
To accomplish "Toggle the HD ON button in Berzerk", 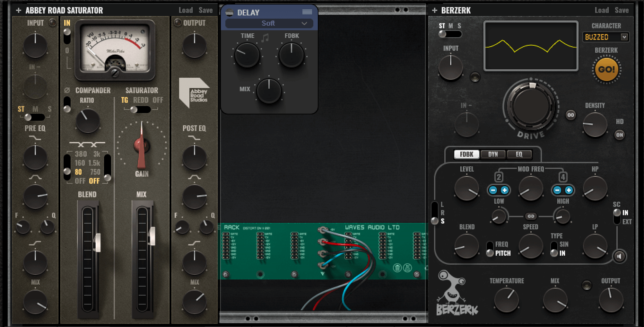I will point(620,135).
